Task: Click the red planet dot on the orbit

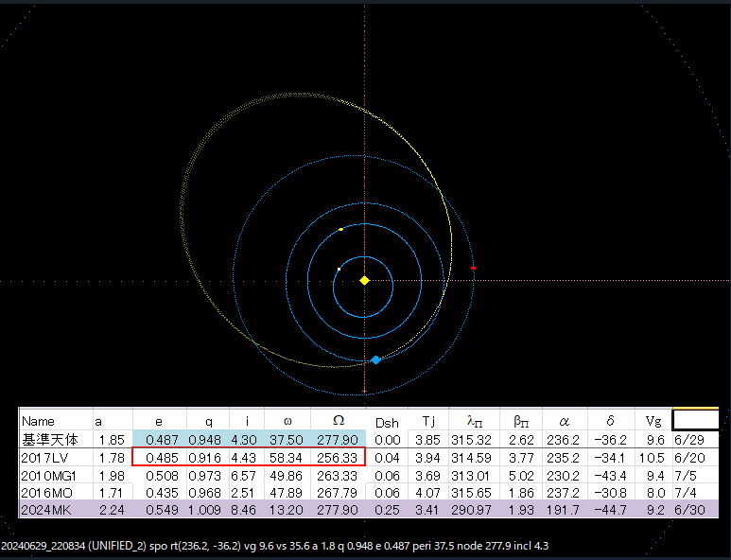Action: [x=473, y=269]
